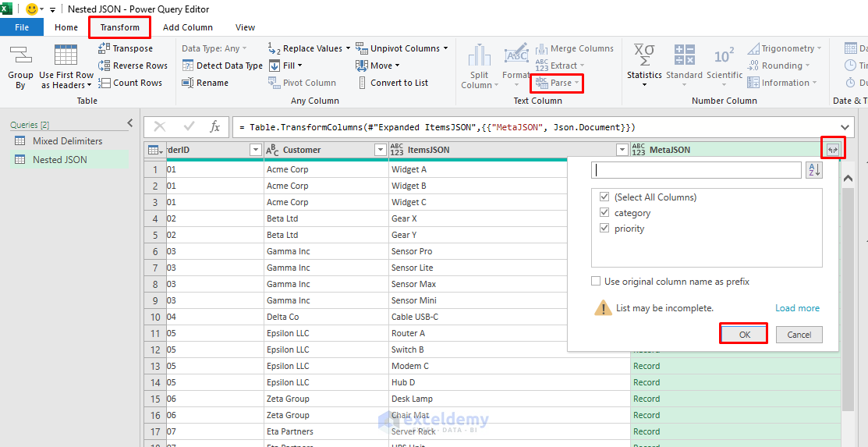Click the formula bar cancel X icon
868x447 pixels.
click(x=159, y=127)
